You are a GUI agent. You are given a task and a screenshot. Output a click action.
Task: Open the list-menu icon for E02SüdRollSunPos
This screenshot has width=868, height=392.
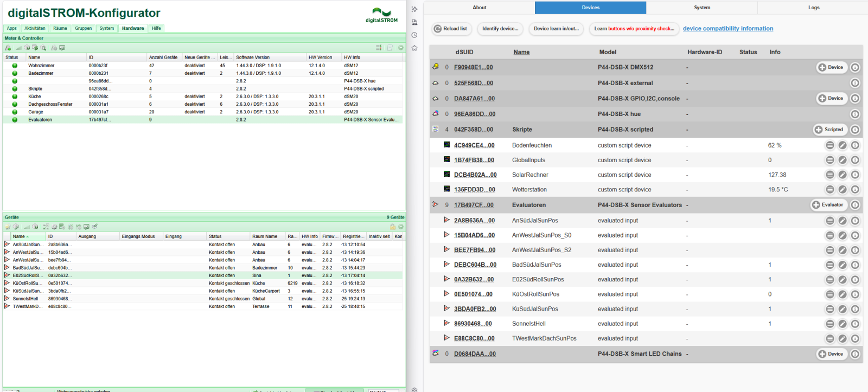(x=830, y=280)
